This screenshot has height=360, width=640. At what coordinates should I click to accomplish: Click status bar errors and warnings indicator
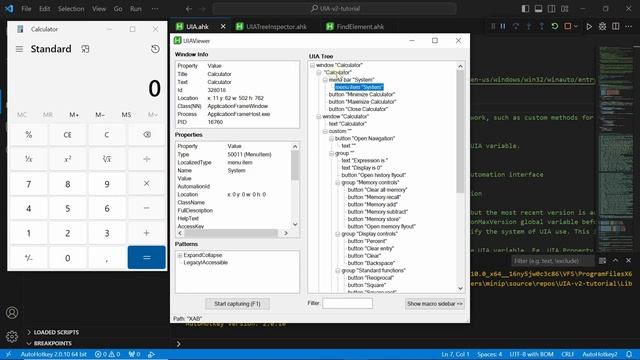coord(107,354)
